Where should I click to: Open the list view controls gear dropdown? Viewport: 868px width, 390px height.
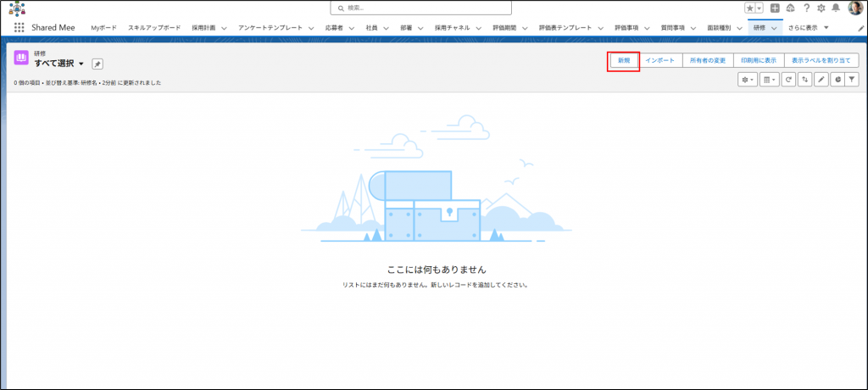tap(748, 79)
